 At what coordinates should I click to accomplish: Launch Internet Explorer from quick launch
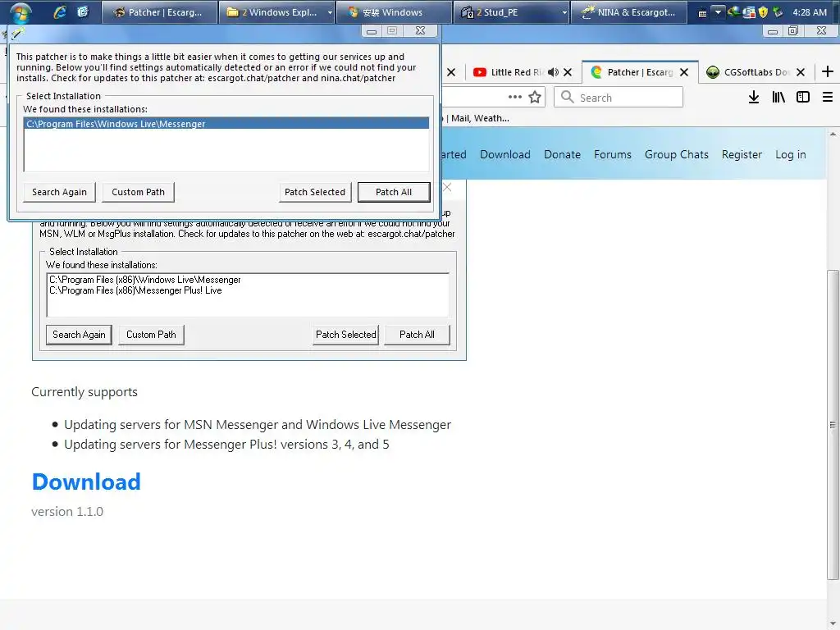click(x=59, y=11)
